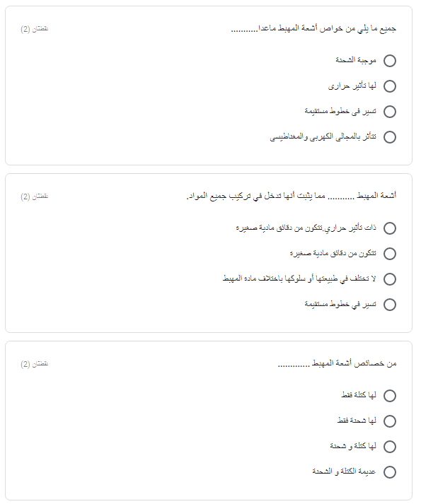This screenshot has height=504, width=421.
Task: Select 'لا تختلف في طبيعتها أو سلوكها' option
Action: click(389, 279)
